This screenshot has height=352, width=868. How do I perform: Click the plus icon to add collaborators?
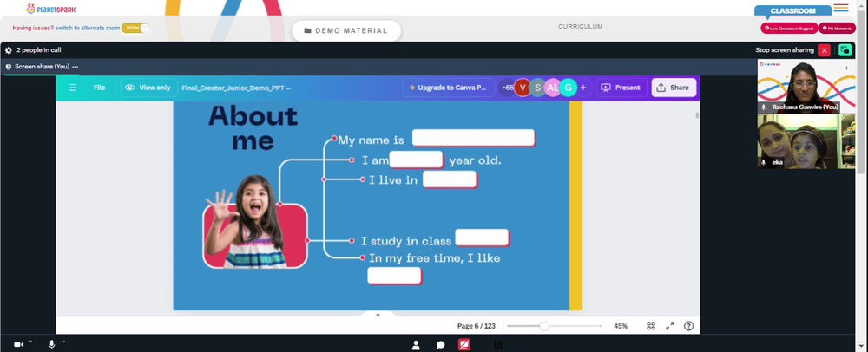(x=583, y=88)
